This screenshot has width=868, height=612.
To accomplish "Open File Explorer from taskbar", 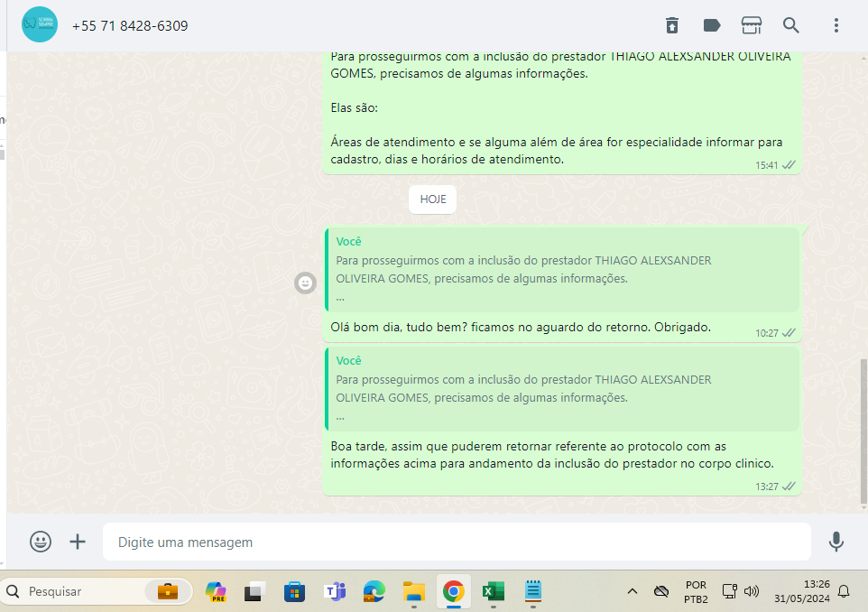I will tap(414, 591).
